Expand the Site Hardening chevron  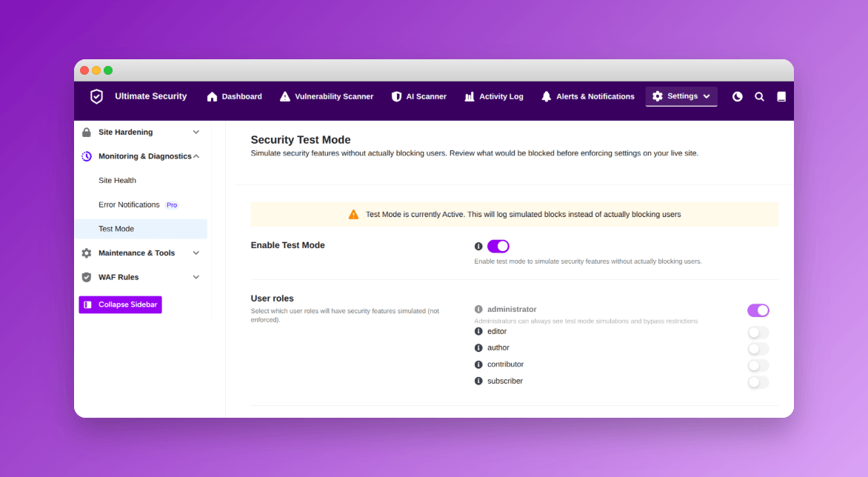coord(196,133)
